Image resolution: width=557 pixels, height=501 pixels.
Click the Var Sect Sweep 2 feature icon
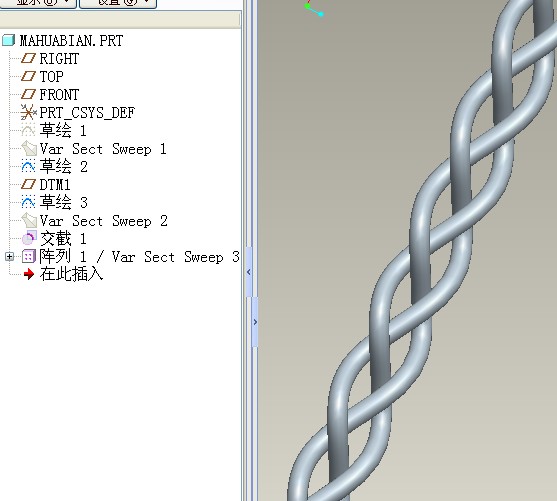(x=29, y=221)
